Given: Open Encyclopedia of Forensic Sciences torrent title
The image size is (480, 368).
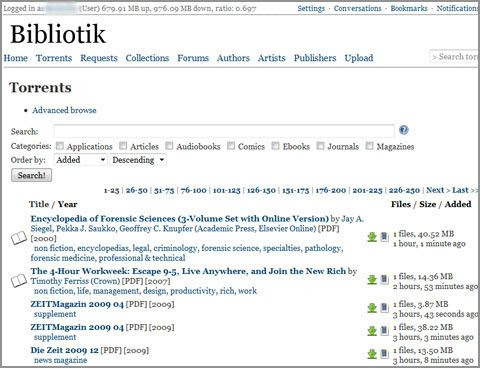Looking at the screenshot, I should tap(180, 219).
